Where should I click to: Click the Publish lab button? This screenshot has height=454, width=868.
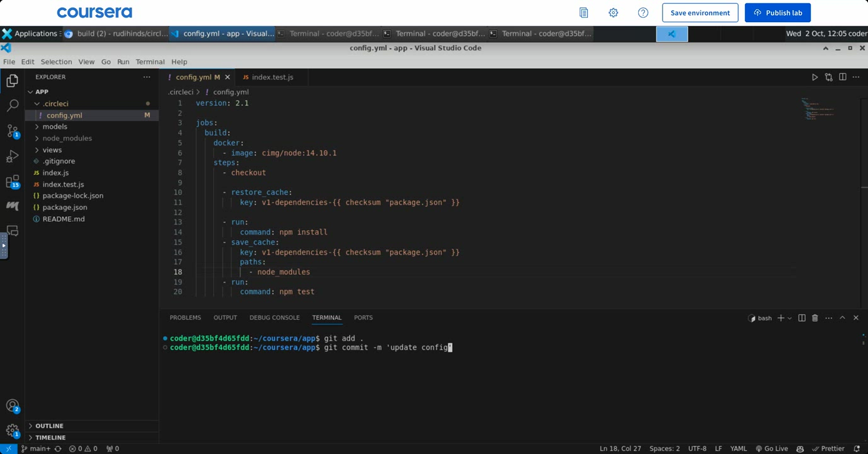777,13
